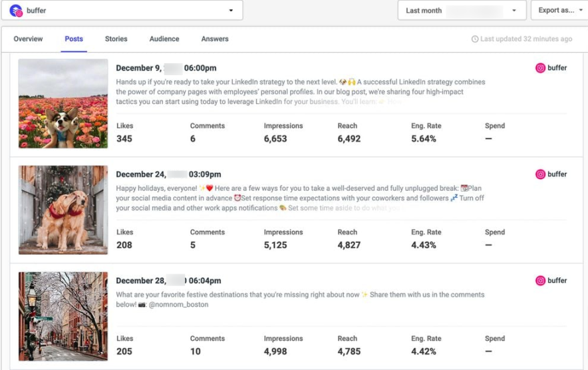
Task: Click Instagram icon on December 9 post
Action: click(x=541, y=68)
